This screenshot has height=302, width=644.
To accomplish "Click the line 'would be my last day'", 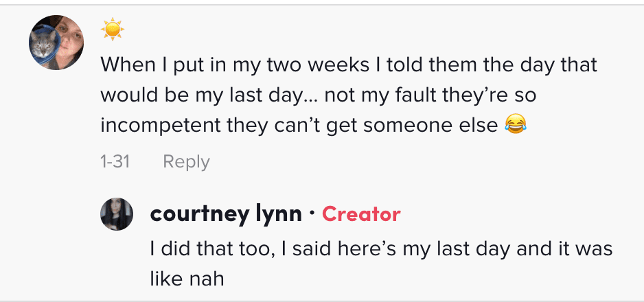I will pyautogui.click(x=319, y=95).
